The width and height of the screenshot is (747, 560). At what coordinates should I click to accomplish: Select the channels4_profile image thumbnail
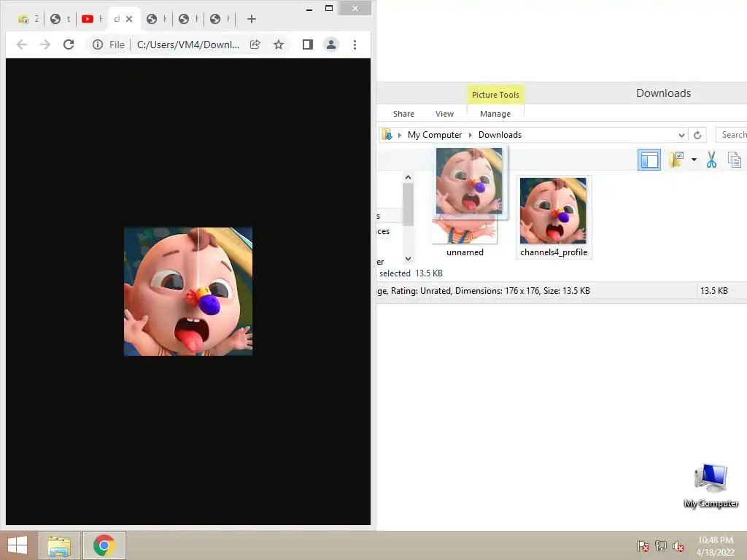click(x=553, y=211)
